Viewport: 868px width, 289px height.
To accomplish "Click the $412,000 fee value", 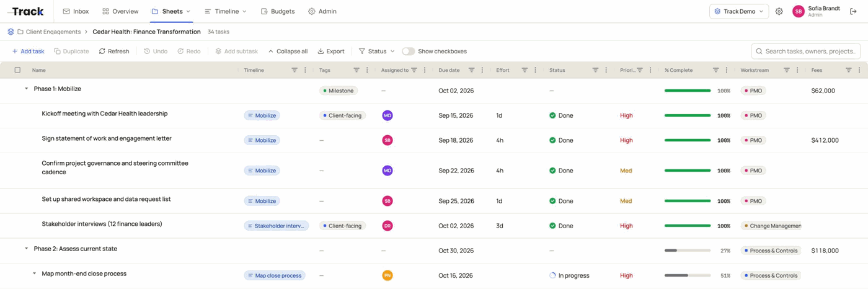I will tap(825, 140).
